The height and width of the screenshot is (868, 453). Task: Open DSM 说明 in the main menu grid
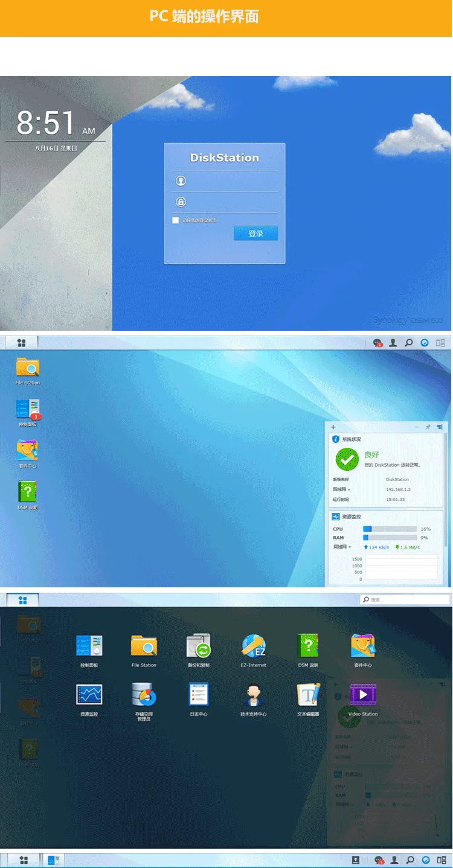pyautogui.click(x=308, y=651)
